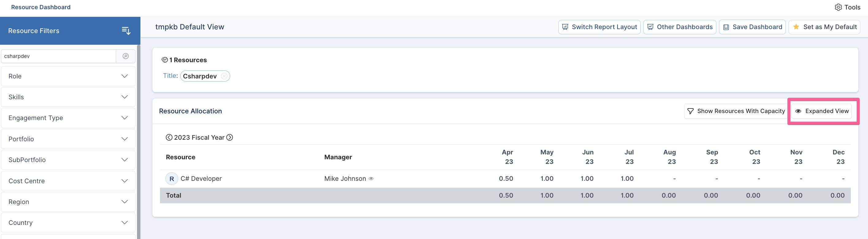
Task: Expand the SubPortfolio filter dropdown
Action: click(x=68, y=160)
